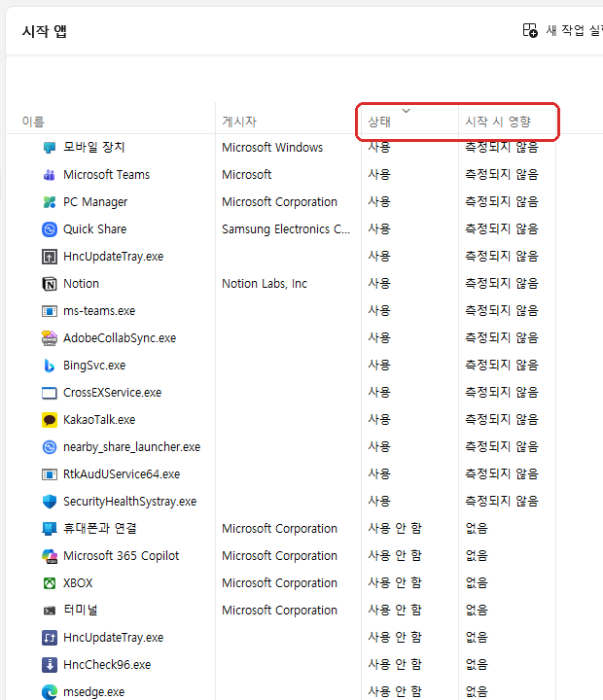
Task: Click the Notion app icon
Action: pyautogui.click(x=50, y=284)
